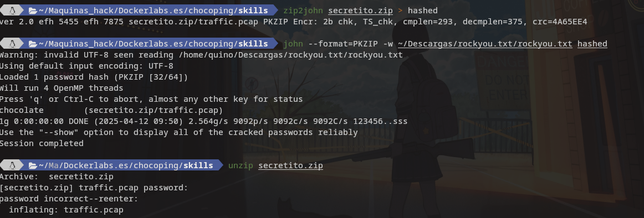Click the Tux penguin icon in the unzip prompt

[12, 165]
